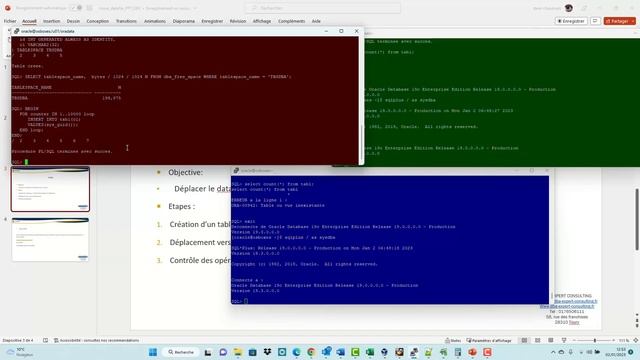Image resolution: width=640 pixels, height=360 pixels.
Task: Click the Objective bullet text
Action: coord(185,172)
